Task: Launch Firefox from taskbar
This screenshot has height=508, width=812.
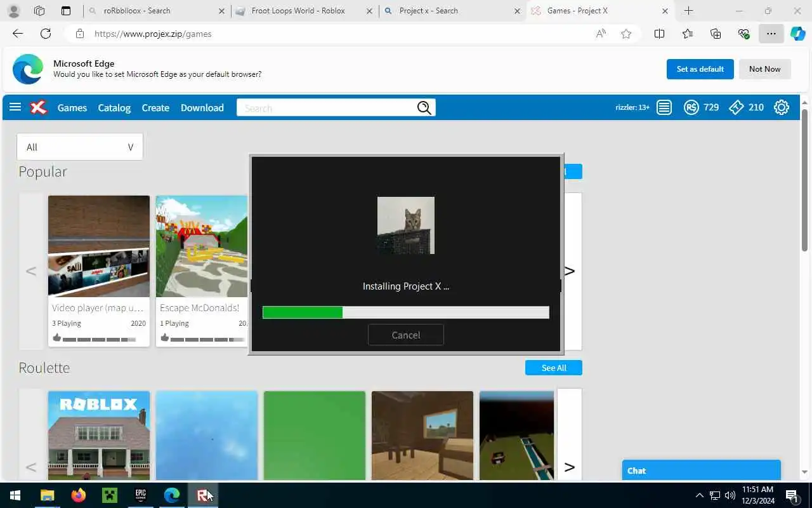Action: 78,495
